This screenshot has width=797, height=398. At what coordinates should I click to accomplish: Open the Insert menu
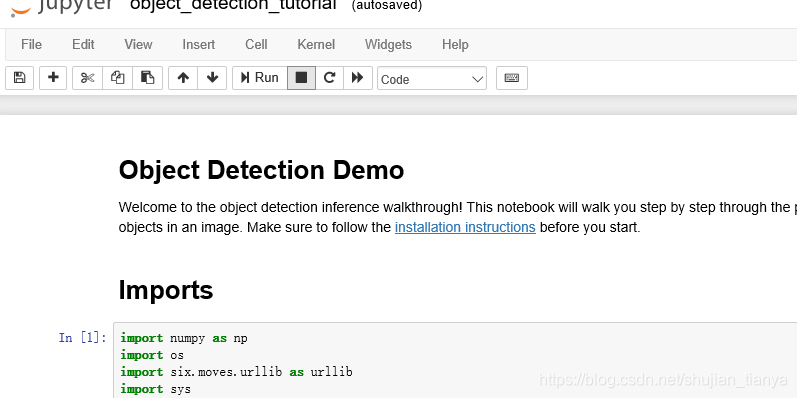(199, 45)
